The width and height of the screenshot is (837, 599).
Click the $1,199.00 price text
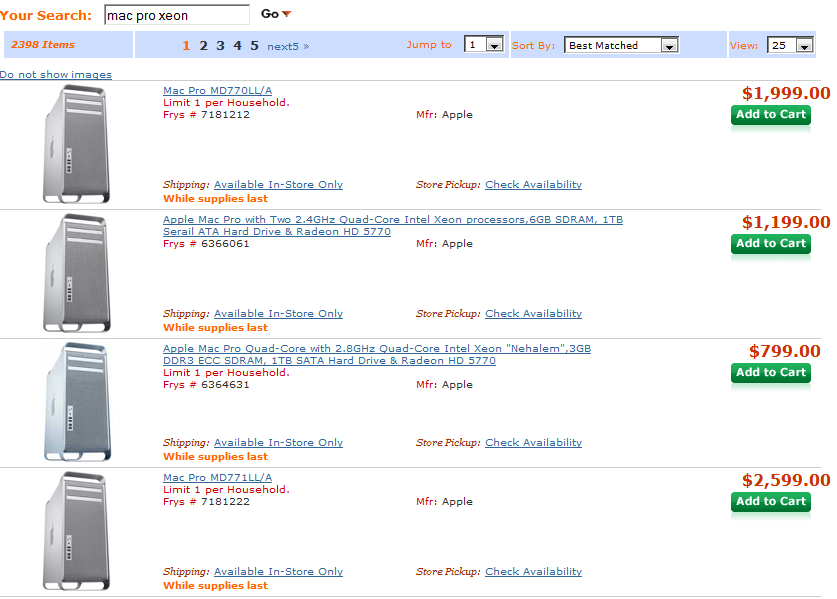point(786,223)
